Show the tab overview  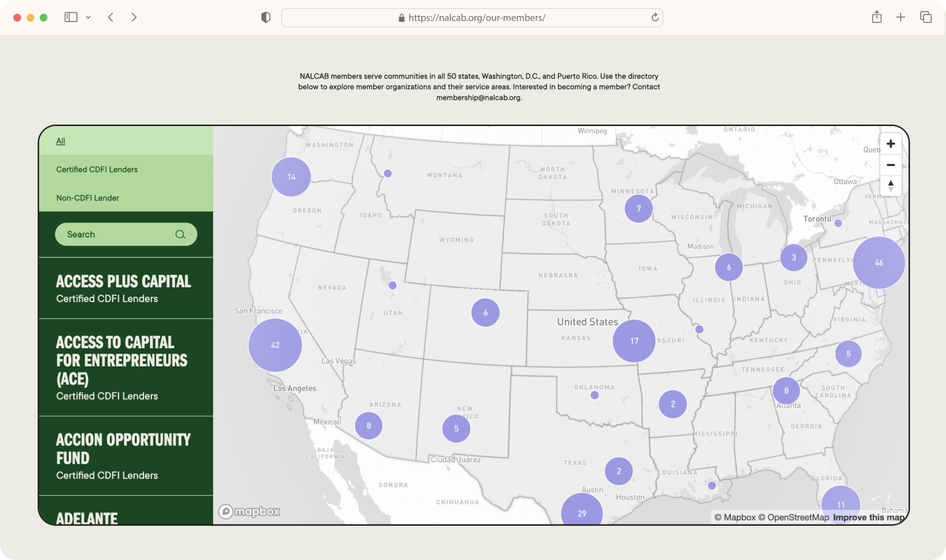pos(926,17)
